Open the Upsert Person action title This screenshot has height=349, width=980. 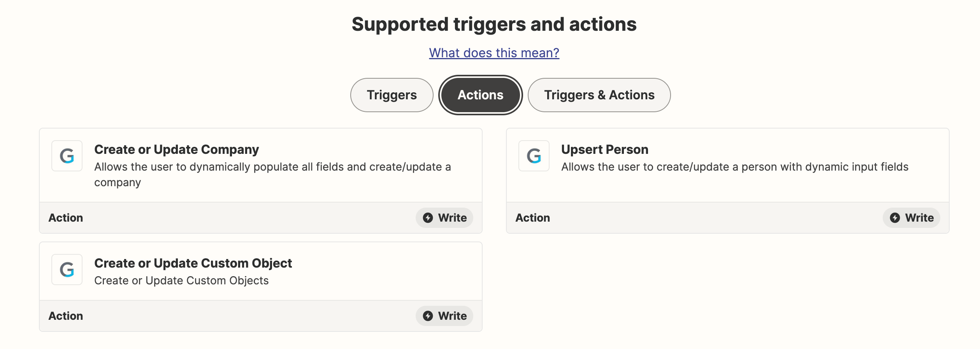[605, 150]
